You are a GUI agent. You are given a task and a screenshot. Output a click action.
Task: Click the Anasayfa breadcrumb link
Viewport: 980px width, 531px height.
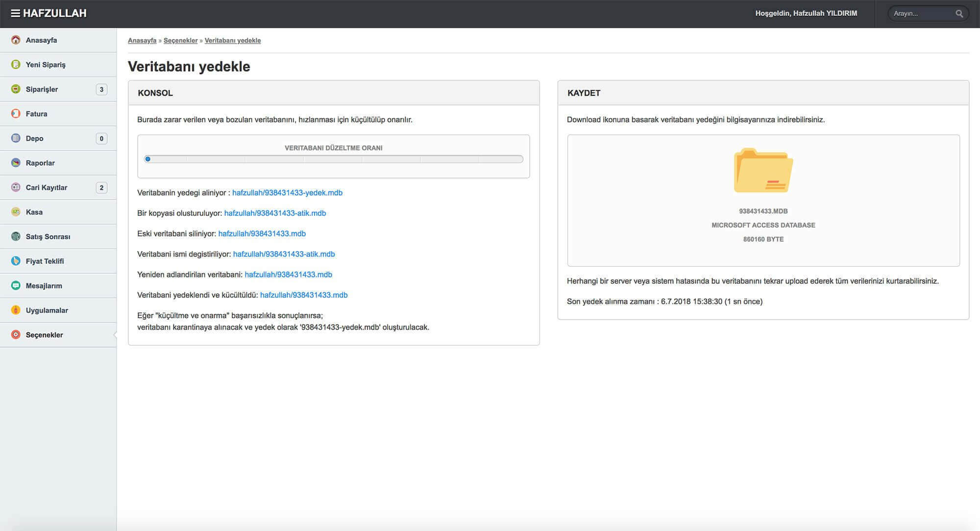point(142,41)
